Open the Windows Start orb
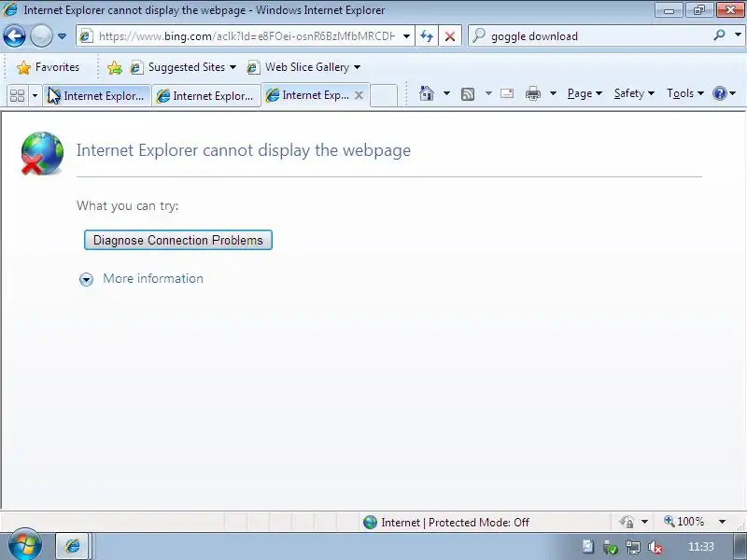The height and width of the screenshot is (560, 747). (x=24, y=545)
